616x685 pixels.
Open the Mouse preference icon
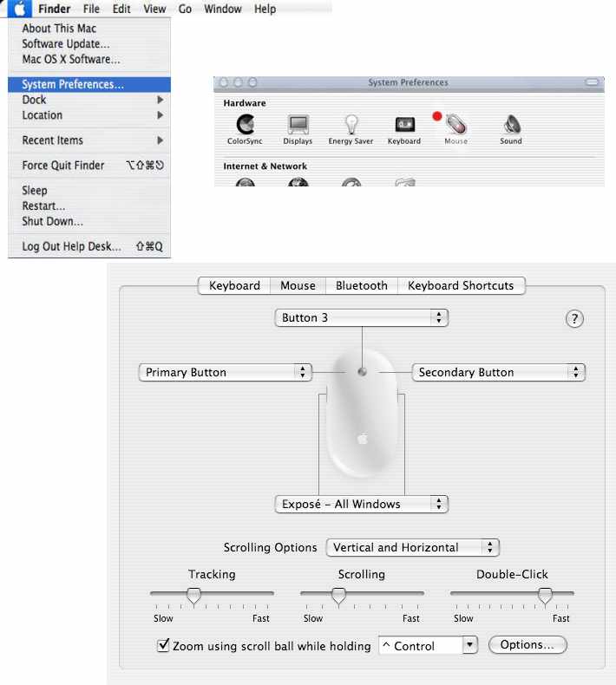pyautogui.click(x=456, y=126)
